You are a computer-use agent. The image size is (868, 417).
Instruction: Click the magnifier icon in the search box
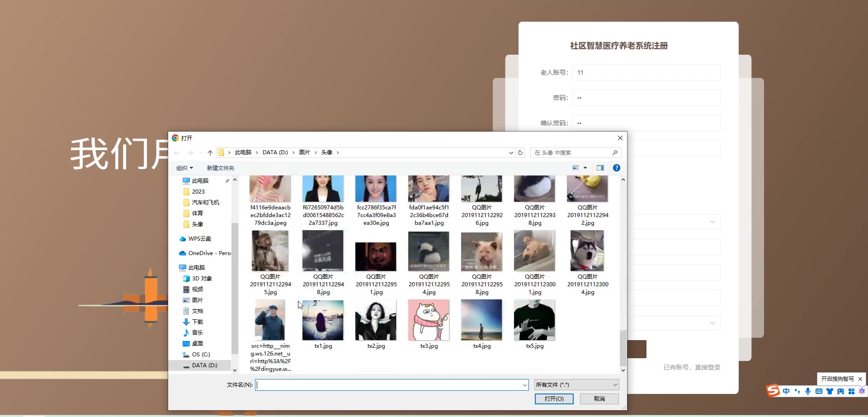coord(615,153)
